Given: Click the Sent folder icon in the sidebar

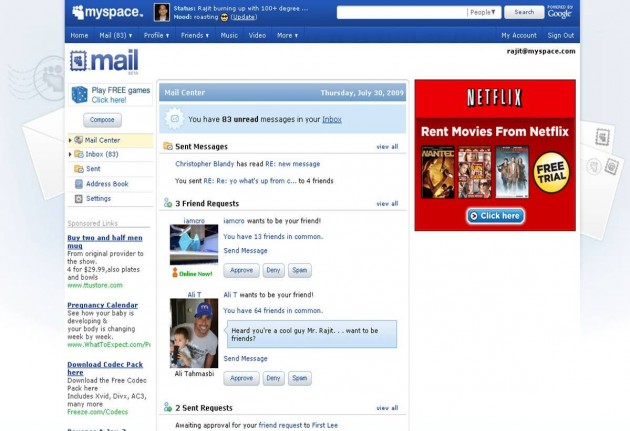Looking at the screenshot, I should point(79,169).
